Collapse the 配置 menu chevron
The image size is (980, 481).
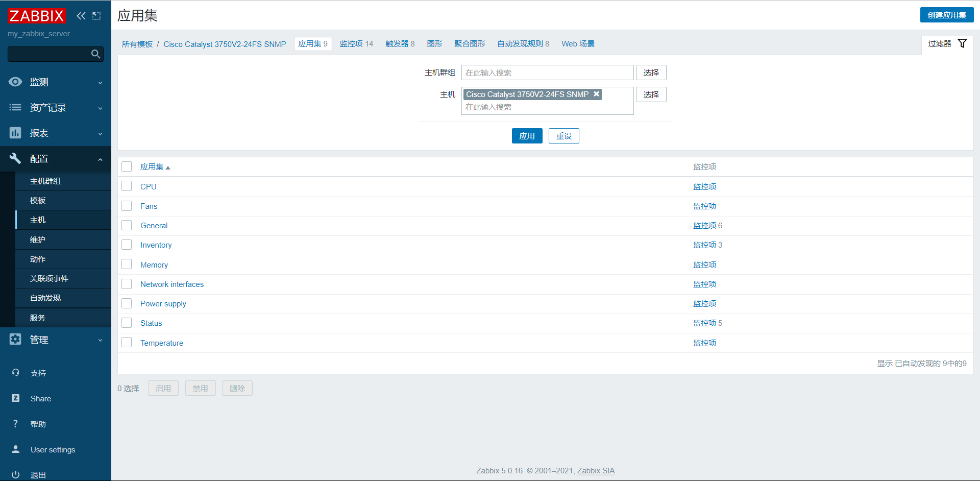point(100,159)
